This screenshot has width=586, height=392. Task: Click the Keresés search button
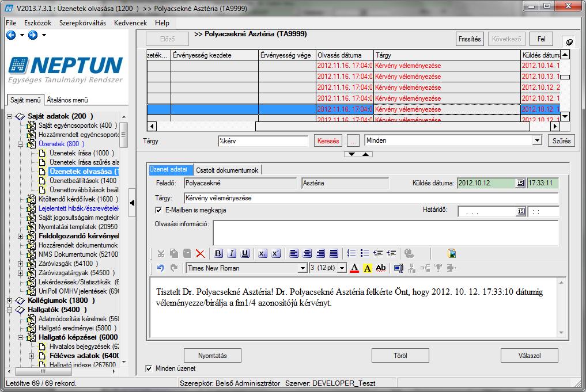pyautogui.click(x=328, y=141)
